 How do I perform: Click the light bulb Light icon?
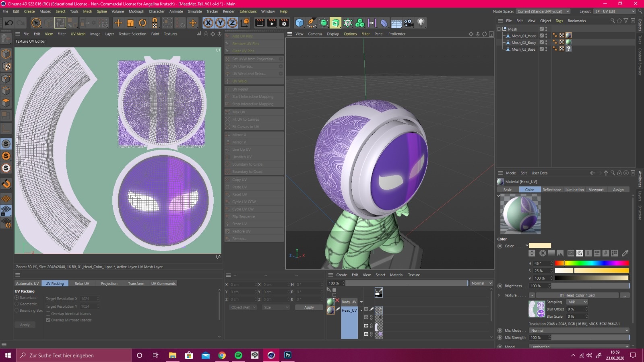[x=421, y=23]
